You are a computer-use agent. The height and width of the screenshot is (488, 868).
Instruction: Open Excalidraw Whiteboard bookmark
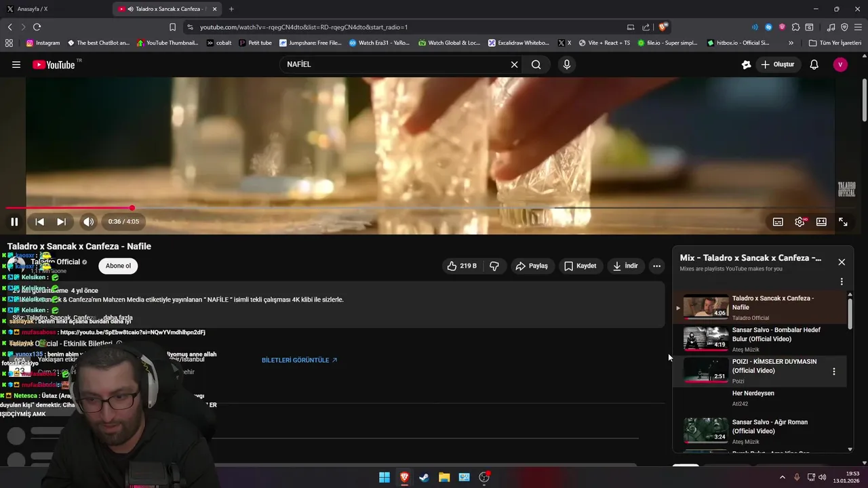(x=519, y=43)
